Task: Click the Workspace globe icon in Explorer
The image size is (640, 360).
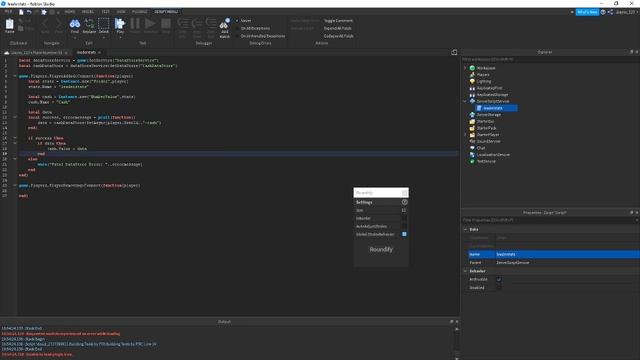Action: click(472, 68)
